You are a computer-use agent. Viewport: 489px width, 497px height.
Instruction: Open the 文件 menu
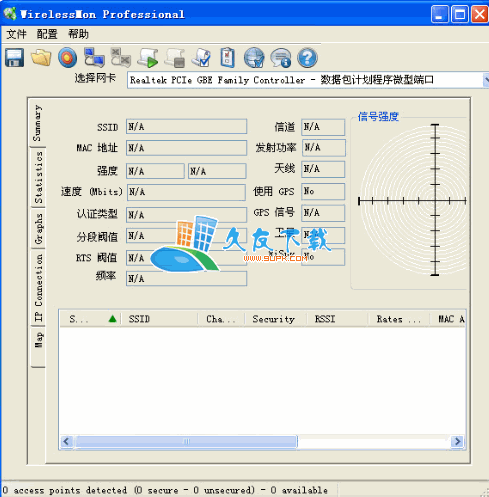16,34
